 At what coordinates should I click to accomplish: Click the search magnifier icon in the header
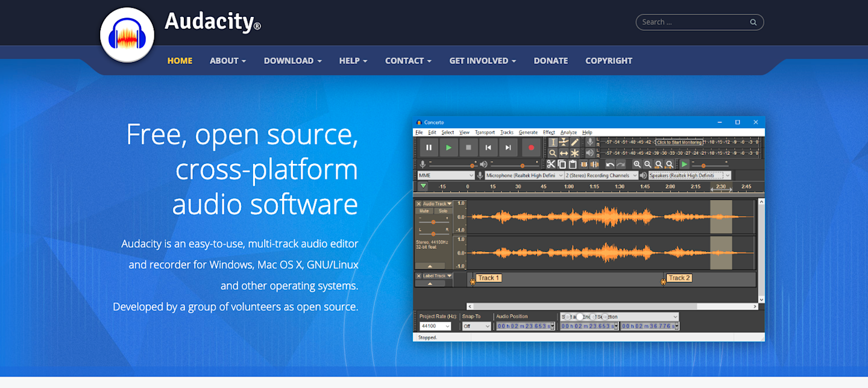[753, 22]
